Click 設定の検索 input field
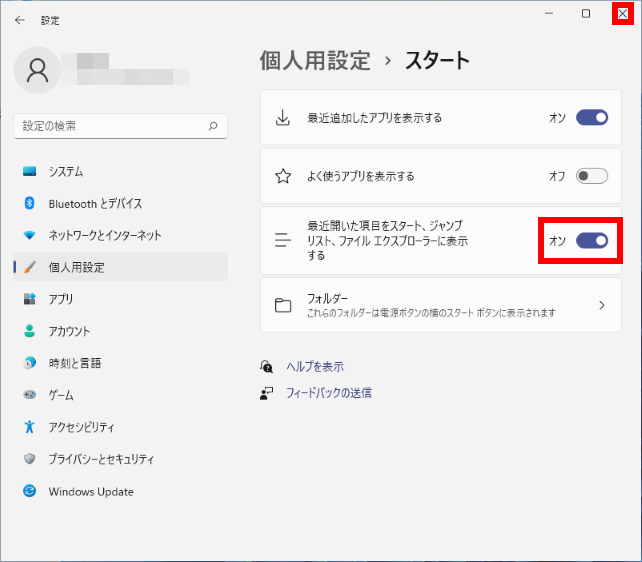 [x=120, y=126]
